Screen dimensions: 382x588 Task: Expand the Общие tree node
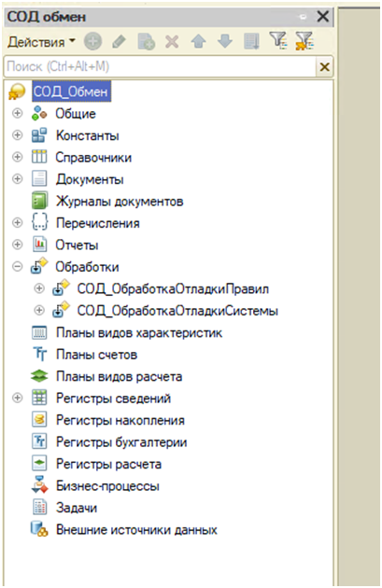pos(17,113)
